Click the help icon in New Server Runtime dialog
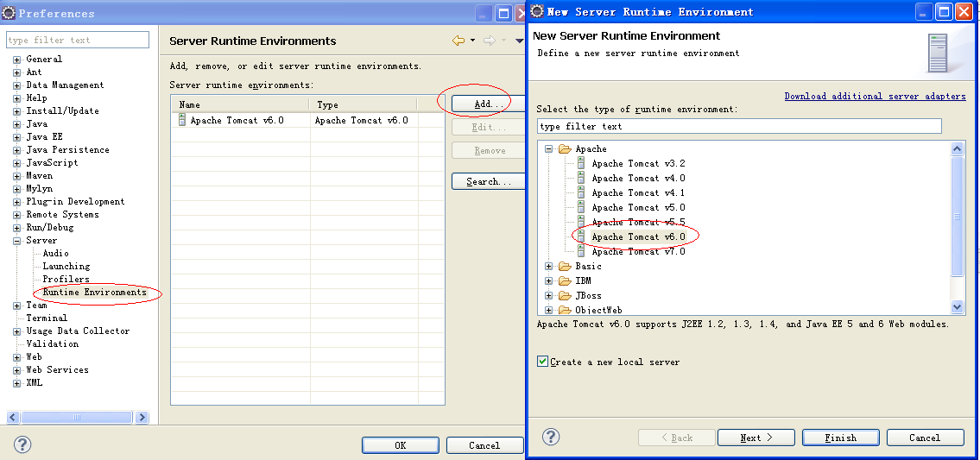The image size is (980, 460). tap(551, 436)
